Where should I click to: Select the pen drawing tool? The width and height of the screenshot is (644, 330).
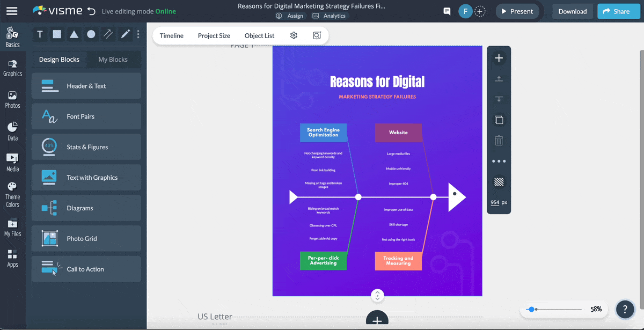(x=125, y=34)
